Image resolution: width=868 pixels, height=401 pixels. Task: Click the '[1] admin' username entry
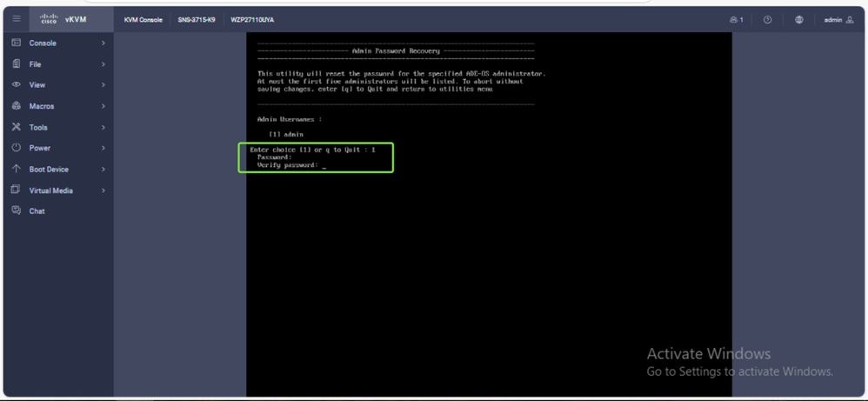click(x=285, y=135)
